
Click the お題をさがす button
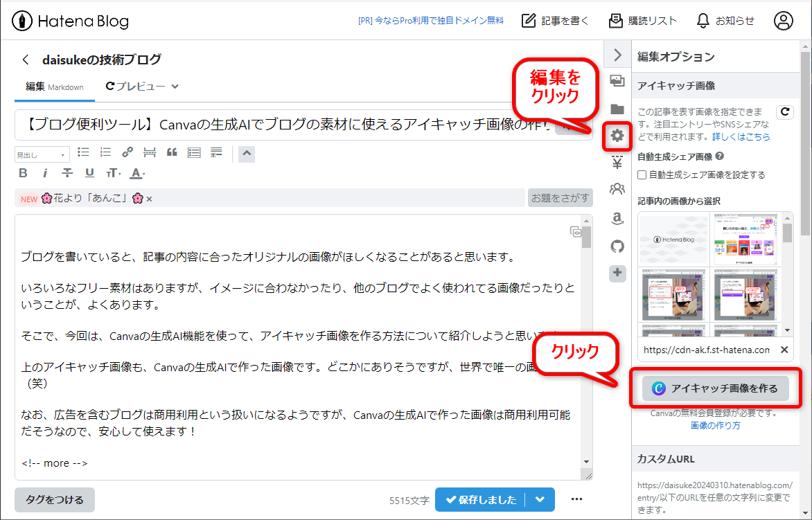point(561,197)
